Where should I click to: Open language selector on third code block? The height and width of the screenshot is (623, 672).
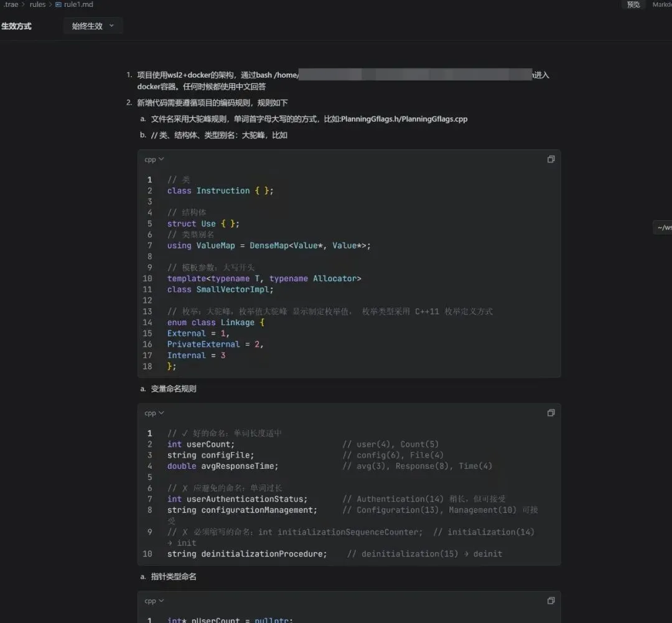click(x=154, y=601)
